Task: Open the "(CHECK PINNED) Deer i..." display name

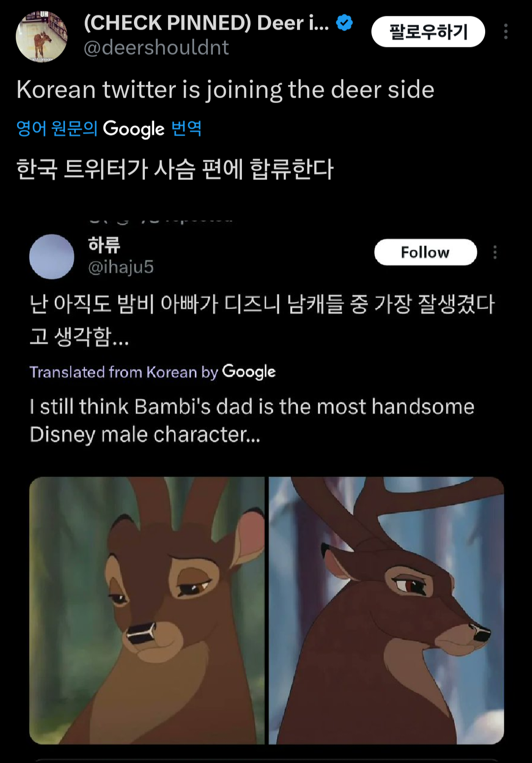Action: click(206, 23)
